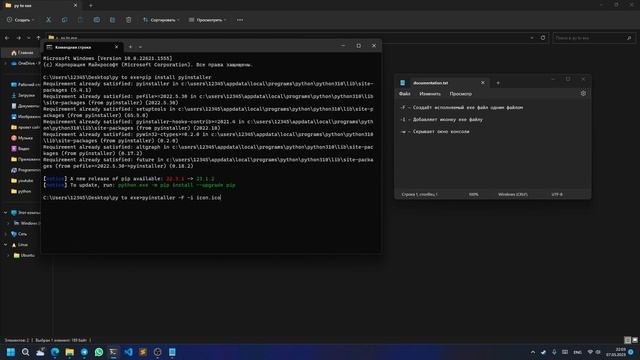Click the Share icon in Explorer toolbar

tap(112, 20)
